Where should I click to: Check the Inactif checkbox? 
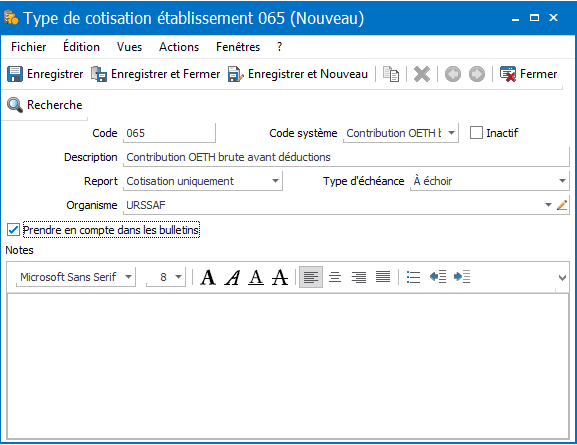pos(476,133)
